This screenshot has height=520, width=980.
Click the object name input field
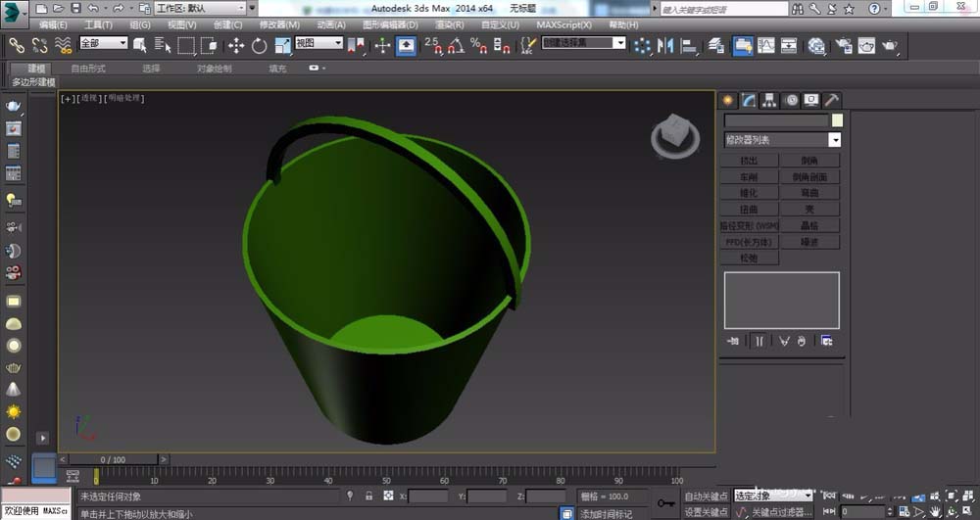[775, 120]
